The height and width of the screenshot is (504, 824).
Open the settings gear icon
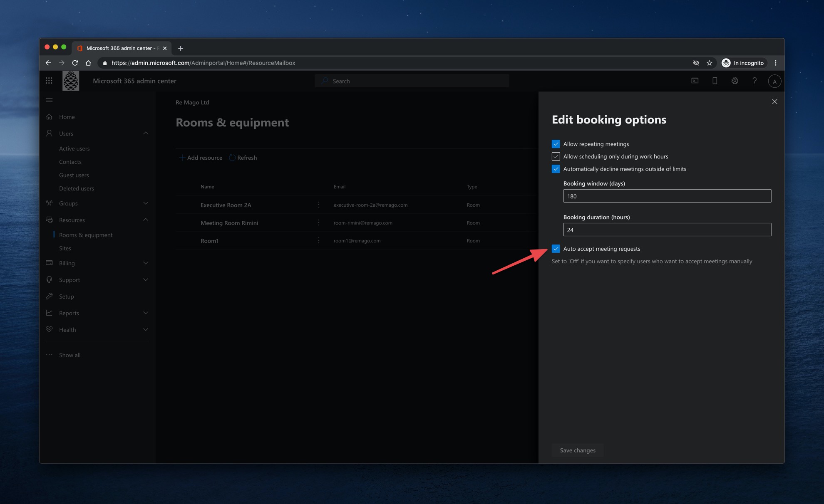click(x=735, y=81)
